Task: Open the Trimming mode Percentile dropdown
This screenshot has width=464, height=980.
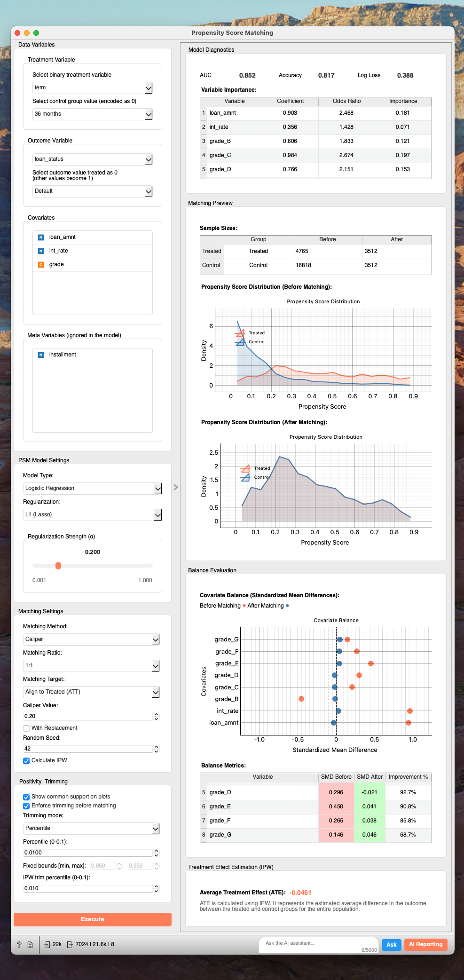Action: pos(92,829)
